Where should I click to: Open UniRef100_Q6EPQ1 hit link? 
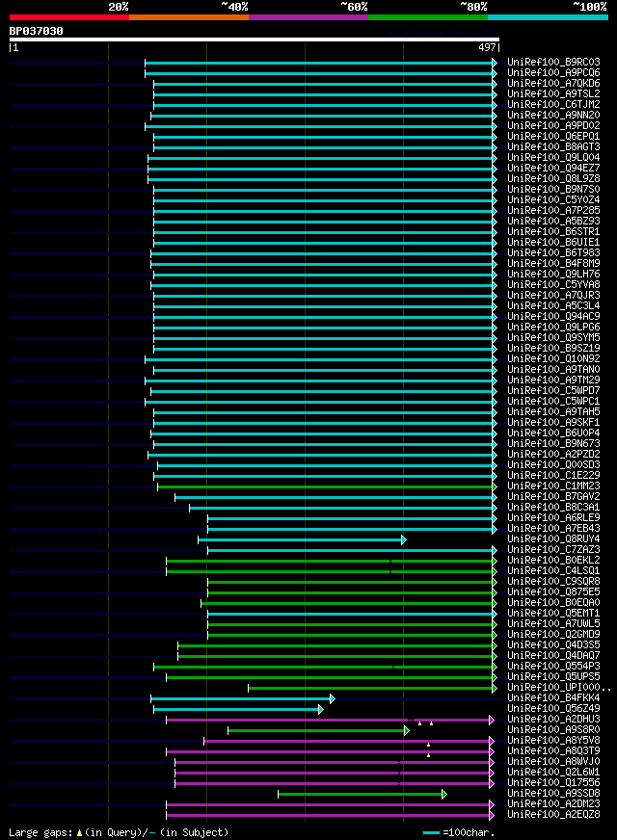tap(553, 137)
